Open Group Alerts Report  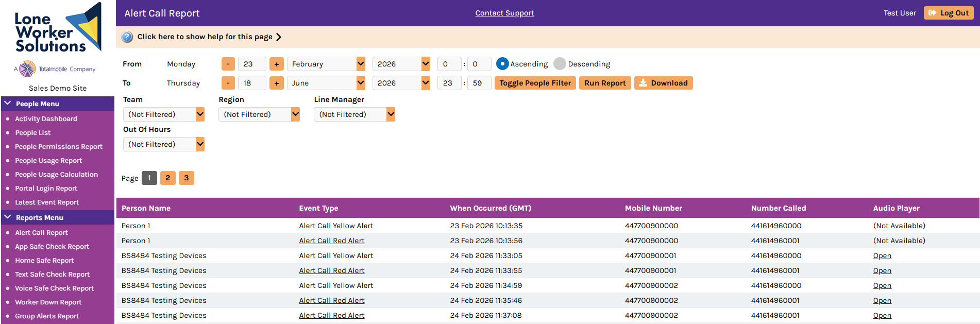pos(47,316)
